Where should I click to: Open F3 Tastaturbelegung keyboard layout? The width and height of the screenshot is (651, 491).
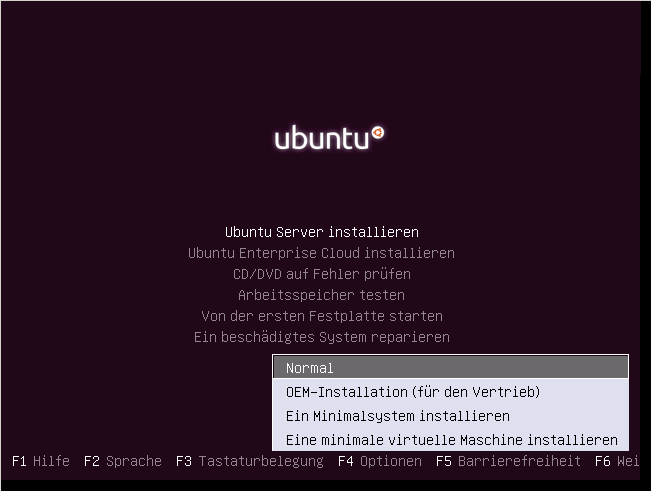point(250,461)
